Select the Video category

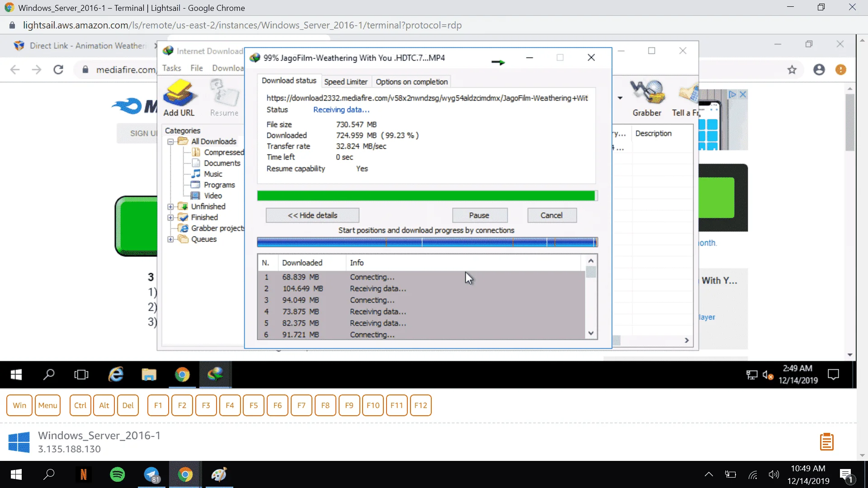pyautogui.click(x=213, y=196)
